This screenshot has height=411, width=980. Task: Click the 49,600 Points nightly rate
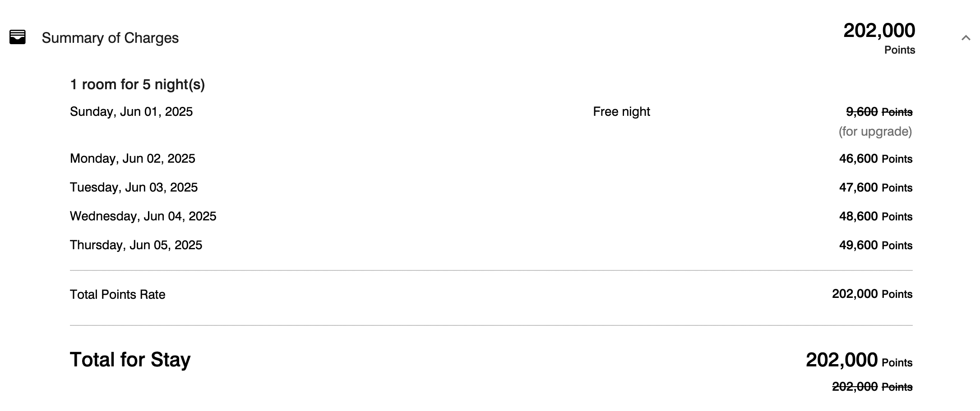[x=875, y=245]
